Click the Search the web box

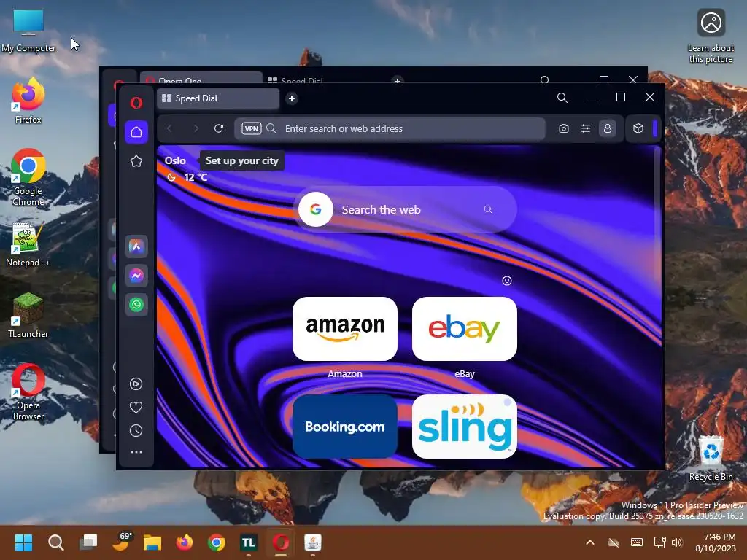point(406,209)
